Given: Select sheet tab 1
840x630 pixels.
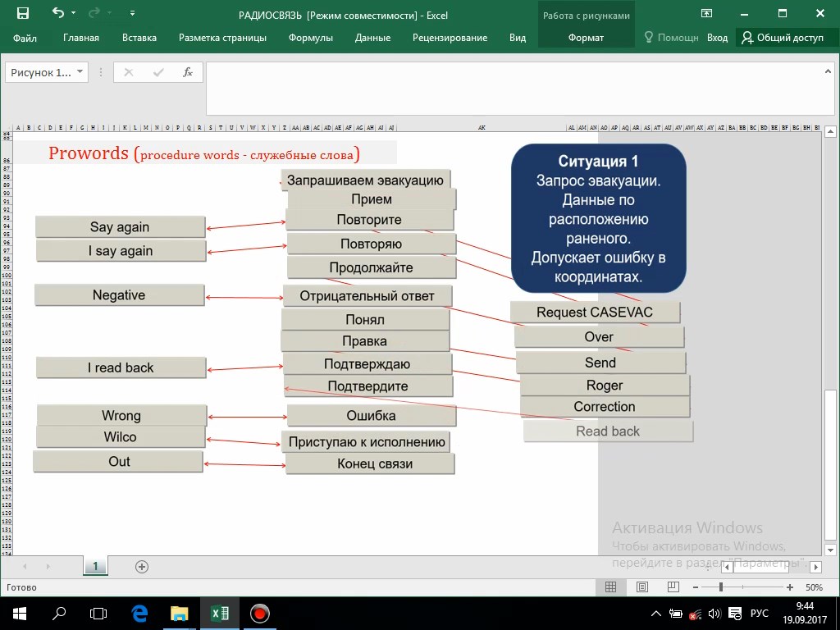Looking at the screenshot, I should (95, 566).
